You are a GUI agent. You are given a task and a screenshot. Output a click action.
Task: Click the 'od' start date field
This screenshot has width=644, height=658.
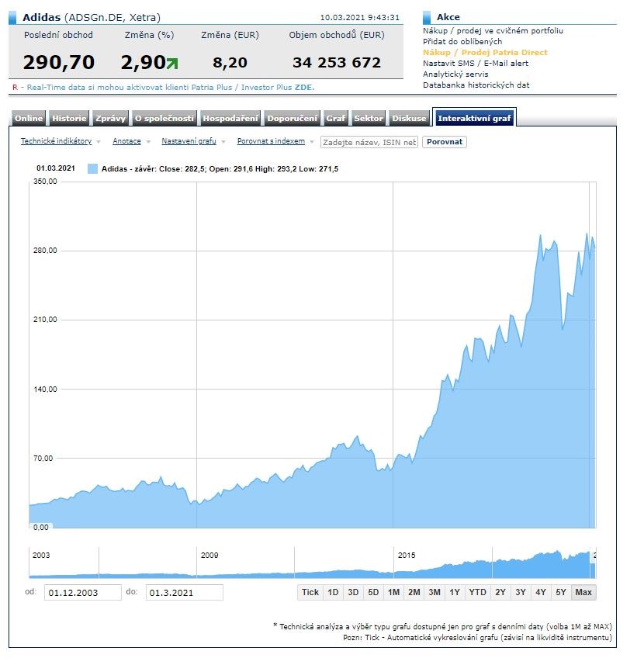[82, 593]
